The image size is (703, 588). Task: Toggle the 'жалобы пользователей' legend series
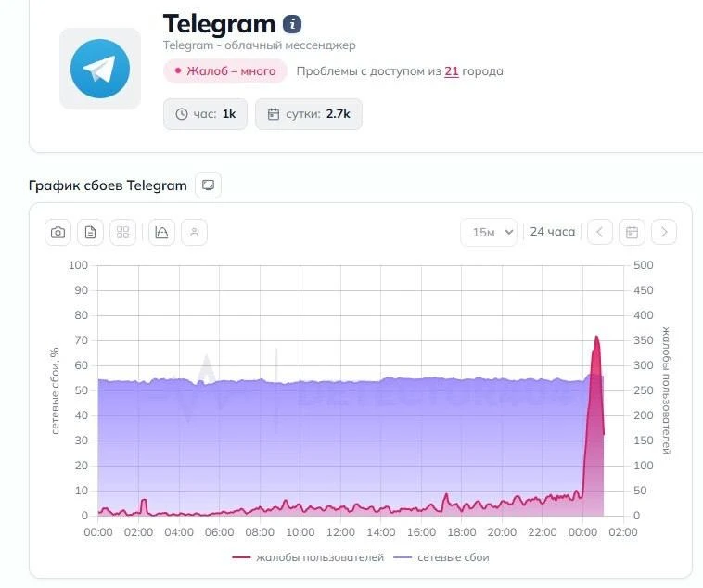308,557
